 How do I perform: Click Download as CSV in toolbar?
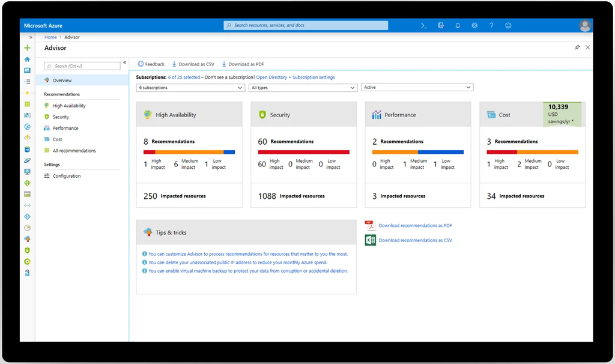(193, 64)
